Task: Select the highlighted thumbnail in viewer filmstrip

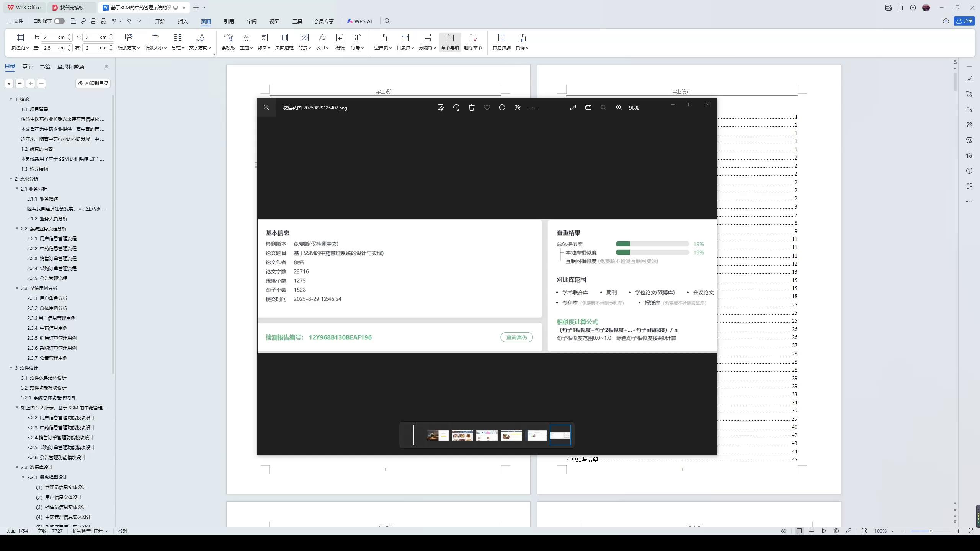Action: 560,435
